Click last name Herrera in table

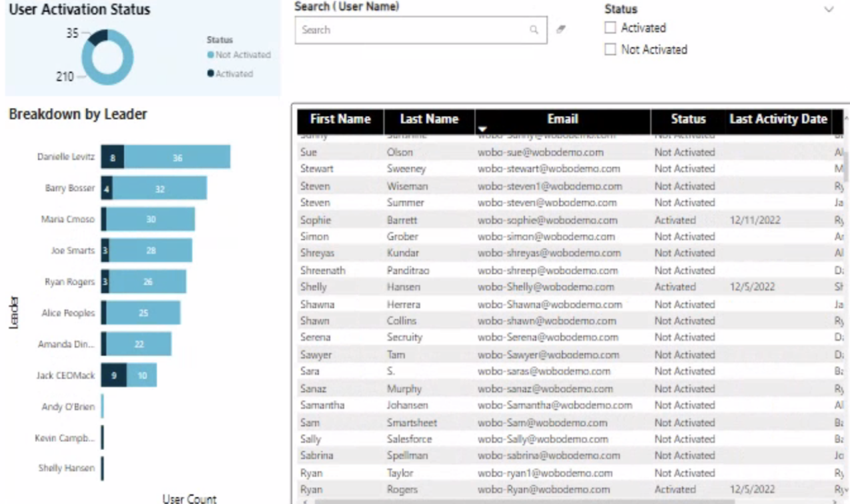tap(402, 304)
